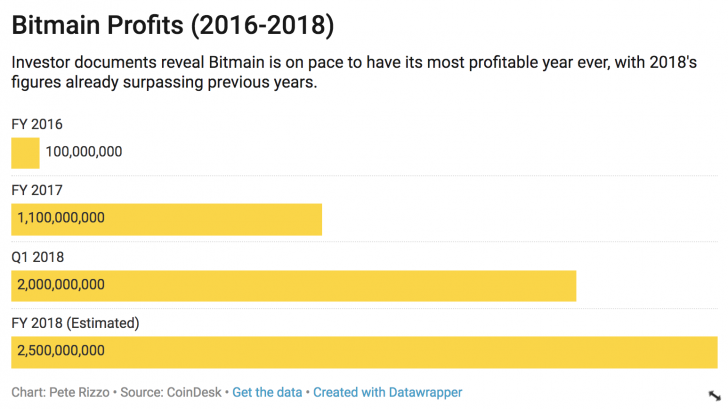Viewport: 728px width, 409px height.
Task: Click the 2,500,000,000 value label
Action: [x=61, y=351]
